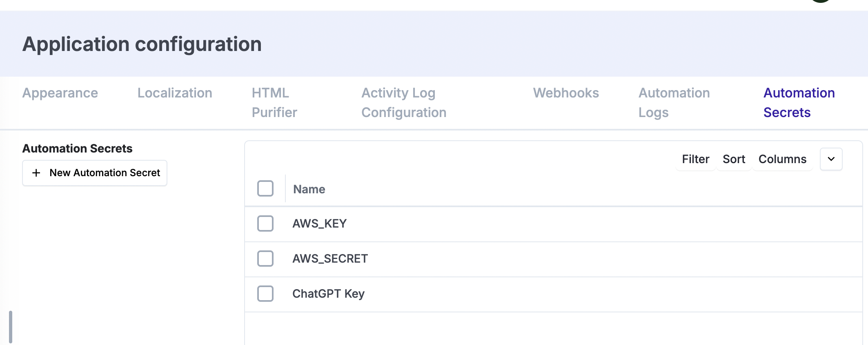This screenshot has width=868, height=345.
Task: Tick the AWS_KEY row checkbox
Action: click(265, 223)
